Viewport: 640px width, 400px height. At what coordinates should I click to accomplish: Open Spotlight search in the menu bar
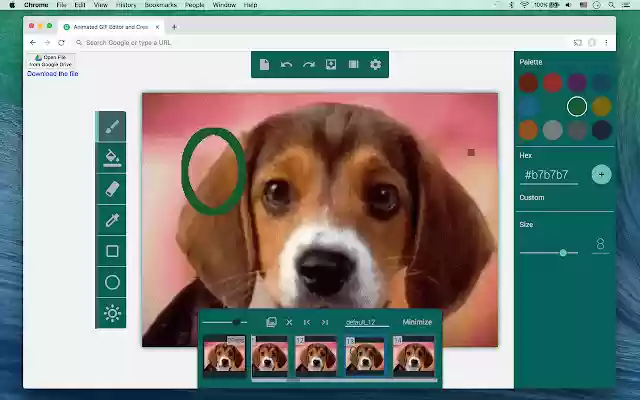tap(611, 5)
